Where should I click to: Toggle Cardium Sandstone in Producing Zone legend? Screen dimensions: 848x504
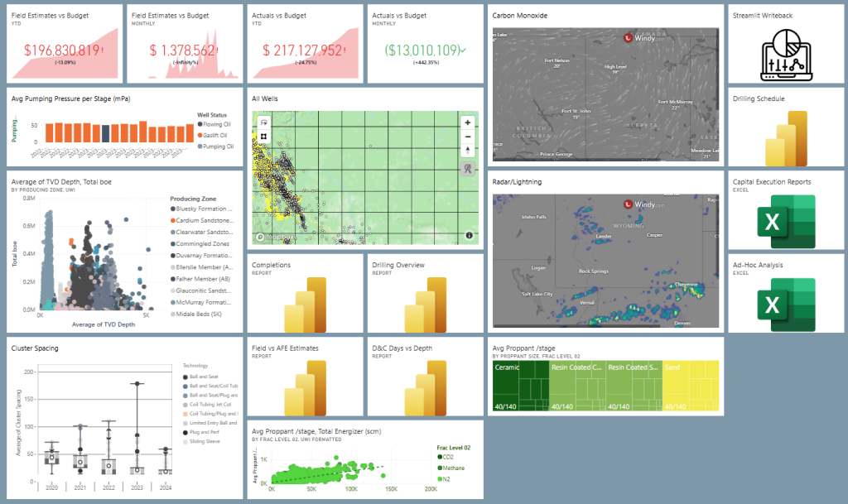tap(205, 221)
